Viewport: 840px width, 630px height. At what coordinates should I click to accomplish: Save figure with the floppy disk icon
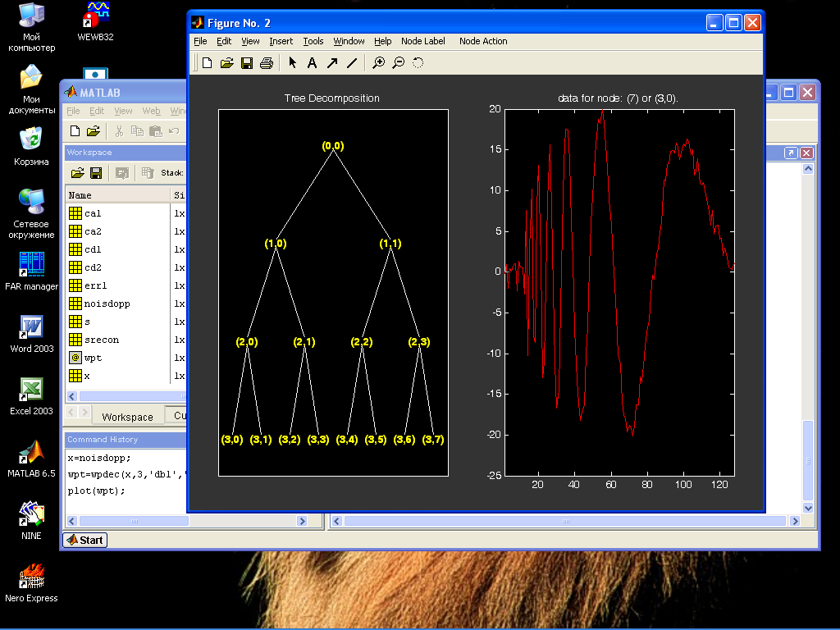pos(246,63)
